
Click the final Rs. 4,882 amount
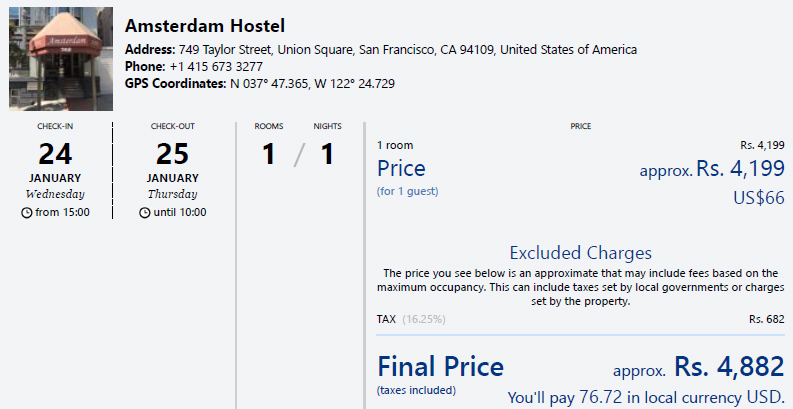[x=729, y=367]
